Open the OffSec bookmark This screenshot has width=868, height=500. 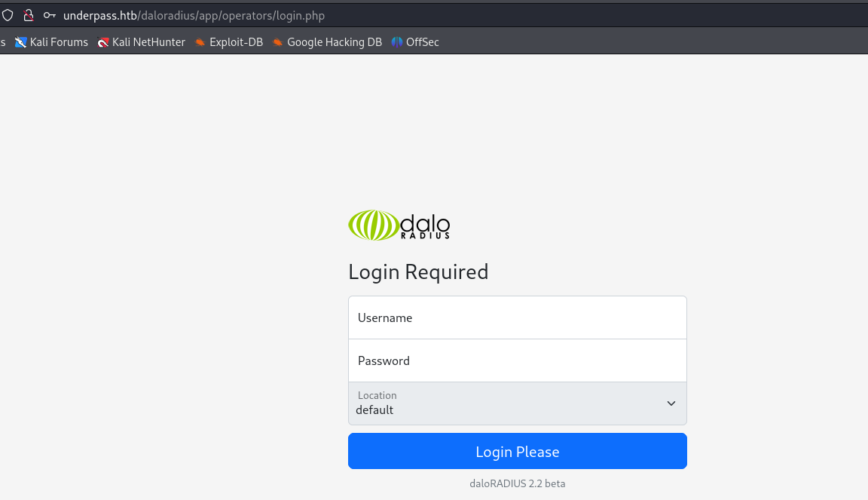click(415, 42)
